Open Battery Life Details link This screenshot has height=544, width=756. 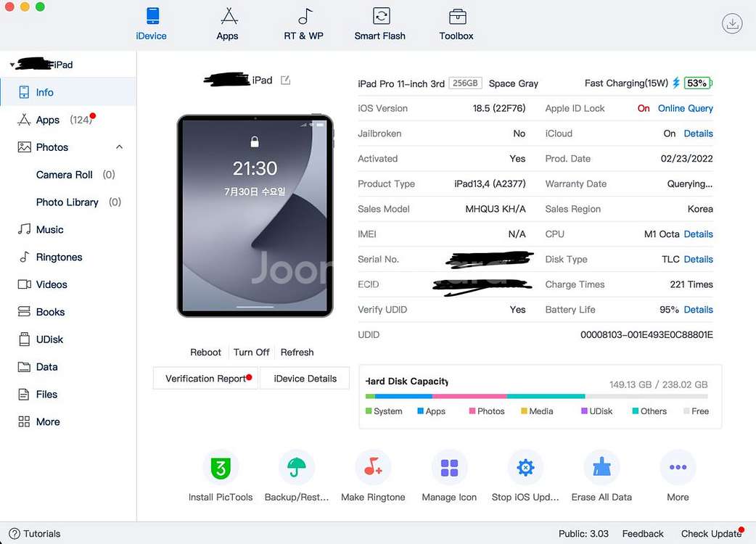click(698, 309)
